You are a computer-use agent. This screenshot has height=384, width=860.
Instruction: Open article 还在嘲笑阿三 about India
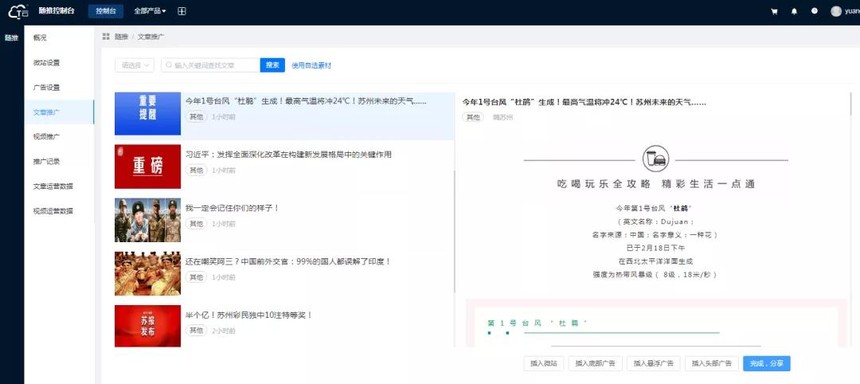[x=288, y=262]
